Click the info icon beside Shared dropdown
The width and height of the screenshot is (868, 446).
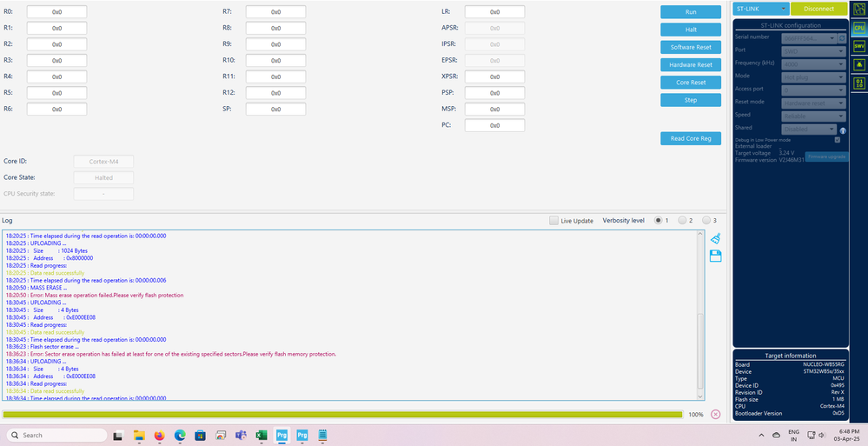(x=843, y=130)
